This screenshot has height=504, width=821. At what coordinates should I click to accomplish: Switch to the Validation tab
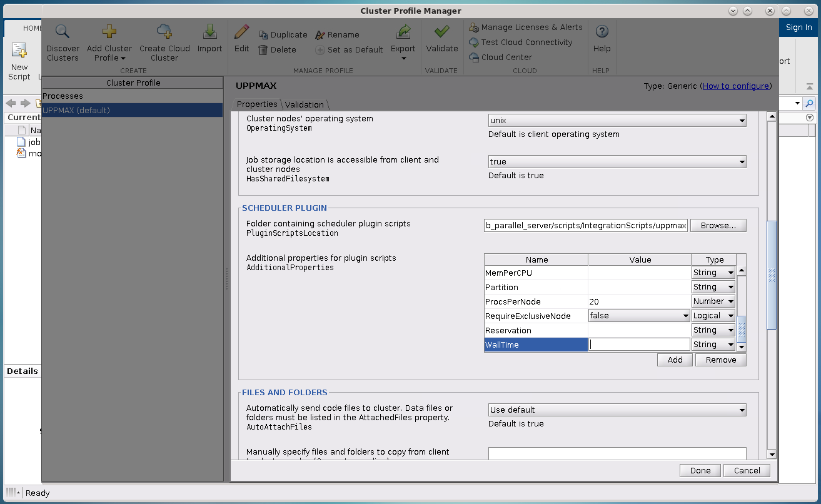click(x=305, y=104)
